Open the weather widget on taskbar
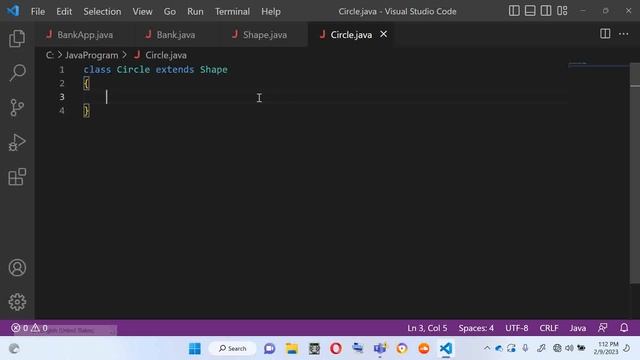 [14, 349]
